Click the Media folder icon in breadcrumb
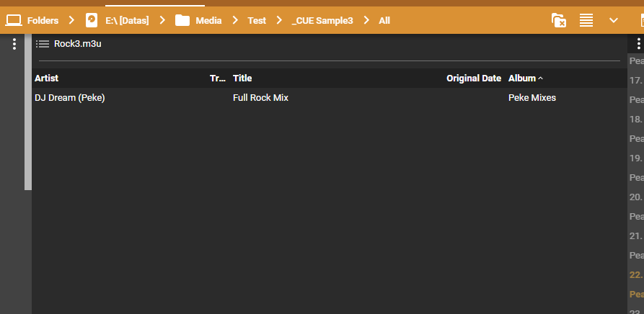Viewport: 644px width, 314px height. 182,20
